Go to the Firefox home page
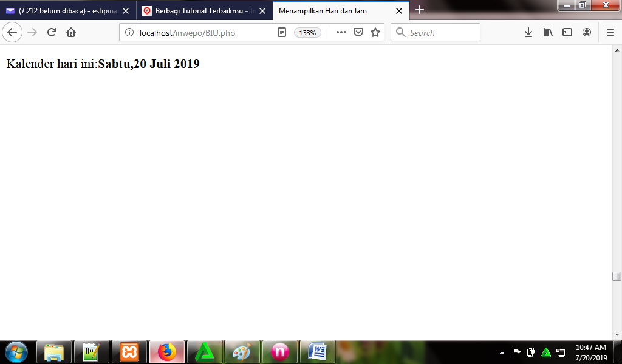 [x=71, y=33]
